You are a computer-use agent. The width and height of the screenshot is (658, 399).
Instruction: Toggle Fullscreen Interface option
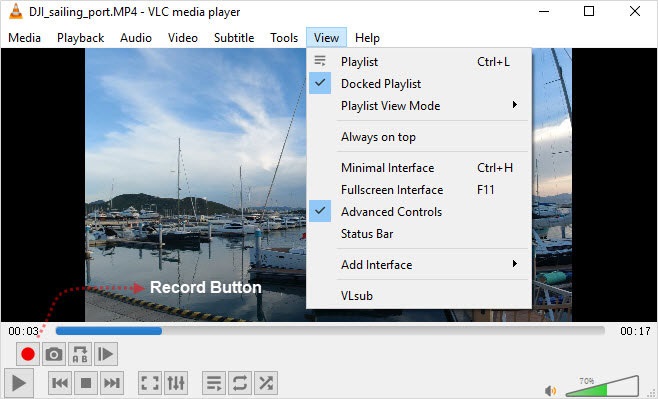pyautogui.click(x=419, y=190)
